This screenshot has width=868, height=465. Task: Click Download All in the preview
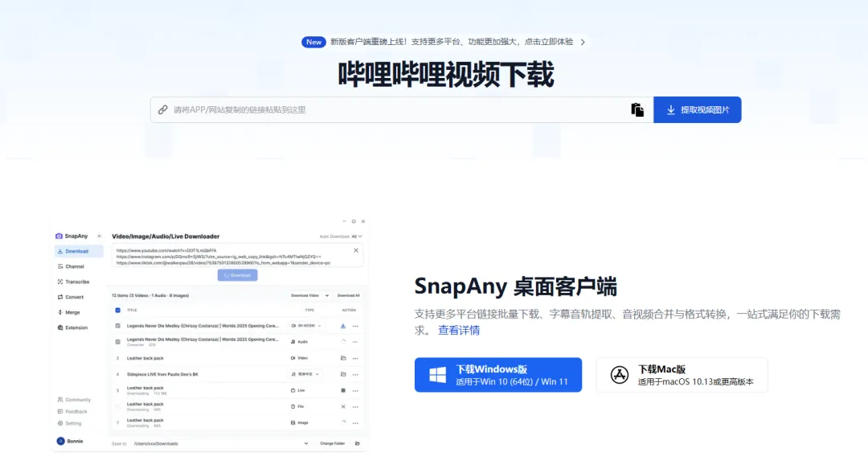pyautogui.click(x=348, y=295)
